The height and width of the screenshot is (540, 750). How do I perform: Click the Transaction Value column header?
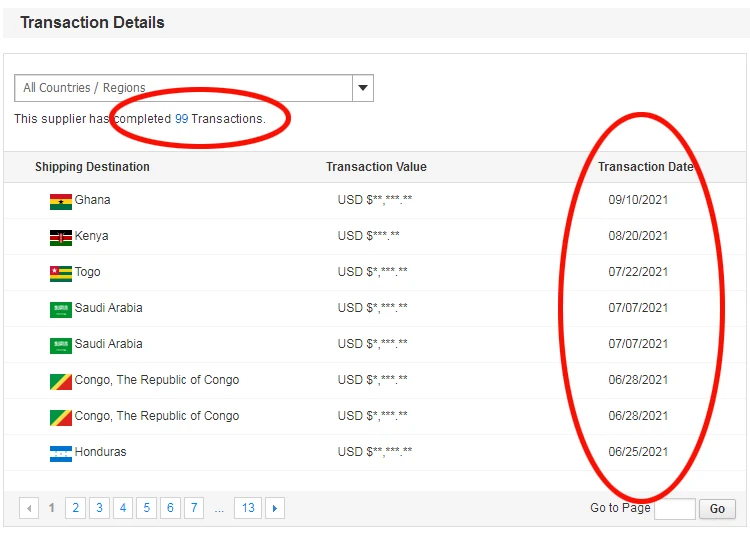[x=376, y=167]
